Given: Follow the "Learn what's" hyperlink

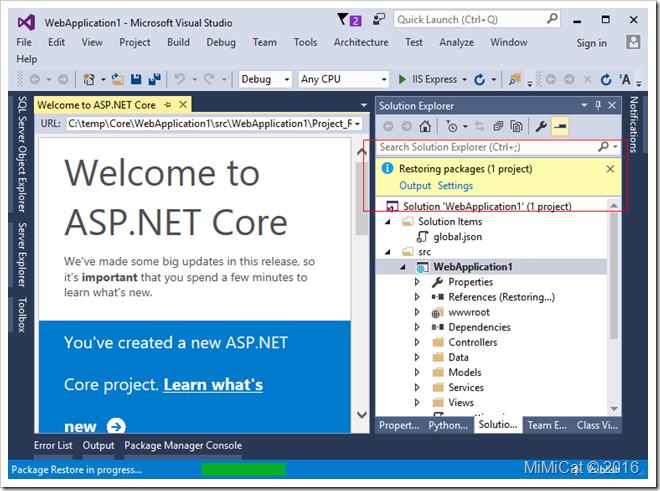Looking at the screenshot, I should click(213, 385).
